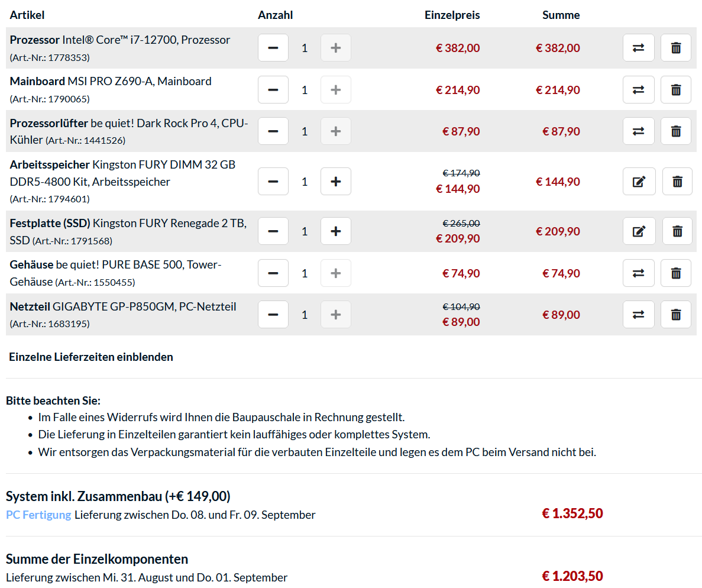Image resolution: width=702 pixels, height=588 pixels.
Task: Swap the GIGABYTE power supply component
Action: (x=638, y=315)
